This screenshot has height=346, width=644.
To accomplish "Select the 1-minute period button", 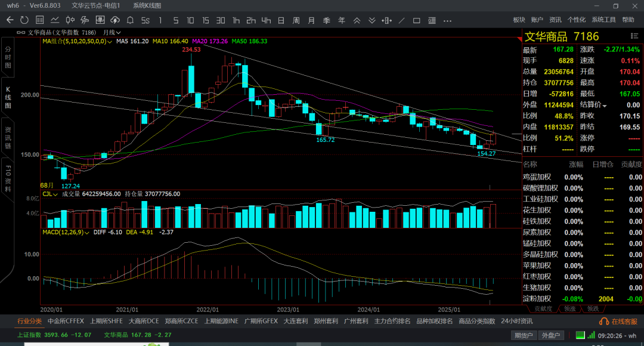I will [x=160, y=20].
